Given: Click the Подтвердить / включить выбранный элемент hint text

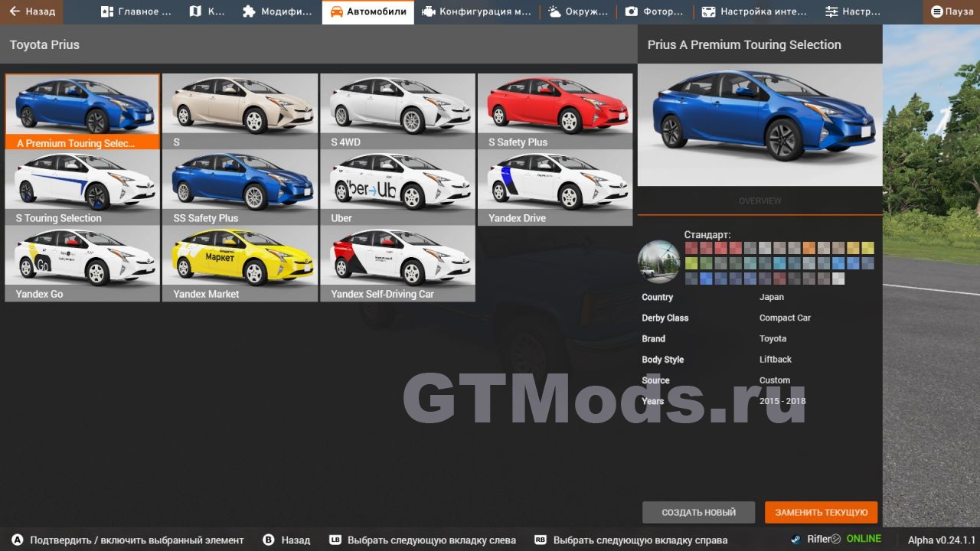Looking at the screenshot, I should (137, 540).
